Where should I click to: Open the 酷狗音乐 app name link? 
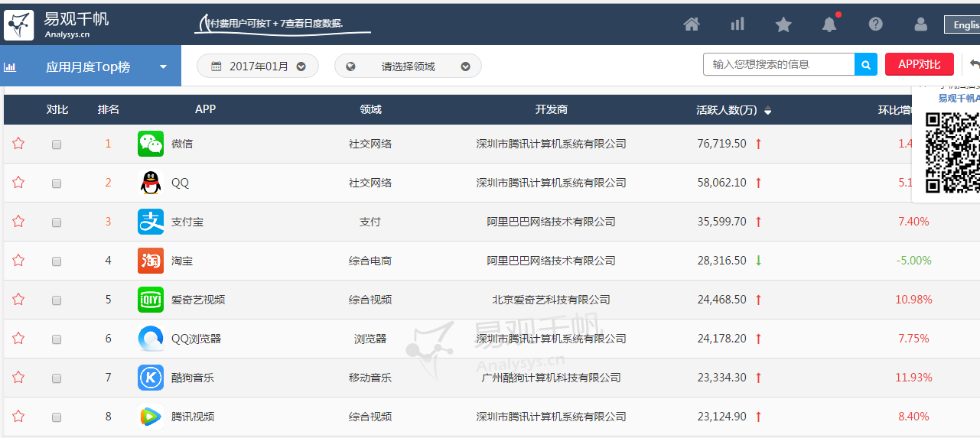tap(193, 378)
